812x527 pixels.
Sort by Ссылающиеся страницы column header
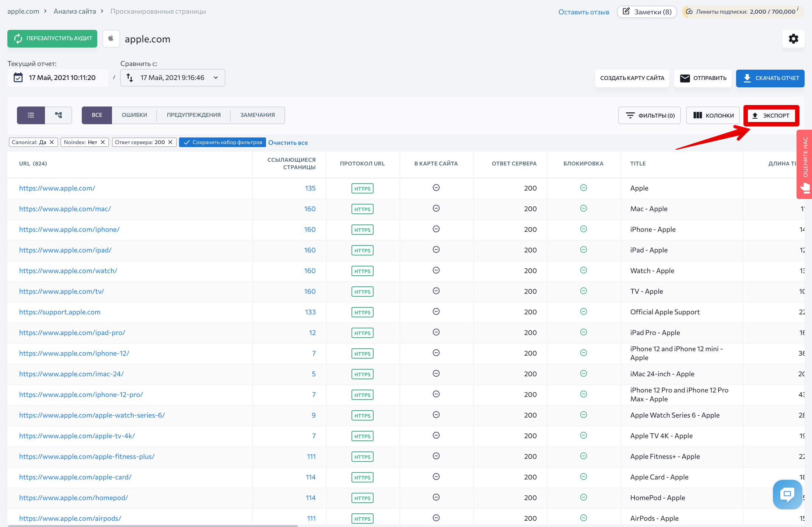(x=291, y=164)
